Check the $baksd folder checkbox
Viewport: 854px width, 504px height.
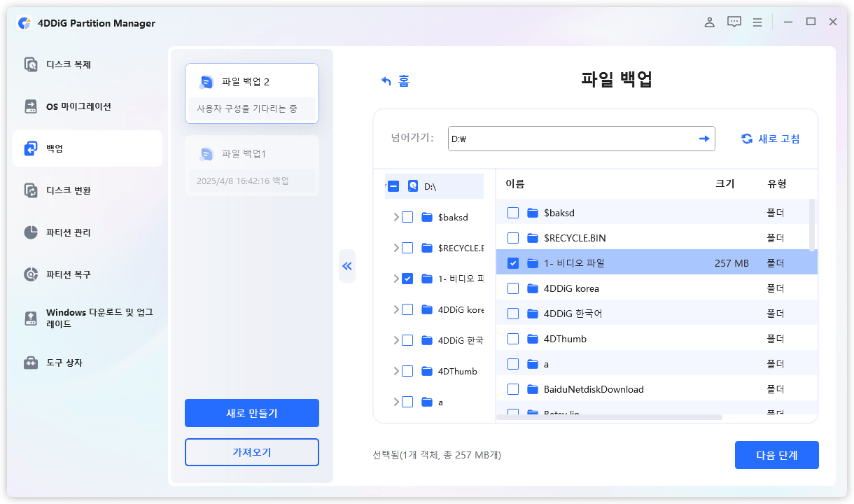[x=513, y=212]
